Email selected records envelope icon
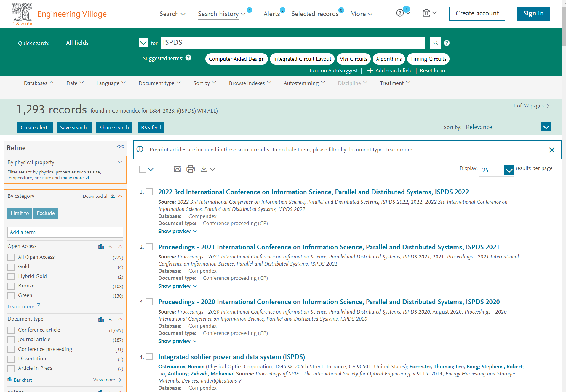Screen dimensions: 566x392 (x=177, y=169)
